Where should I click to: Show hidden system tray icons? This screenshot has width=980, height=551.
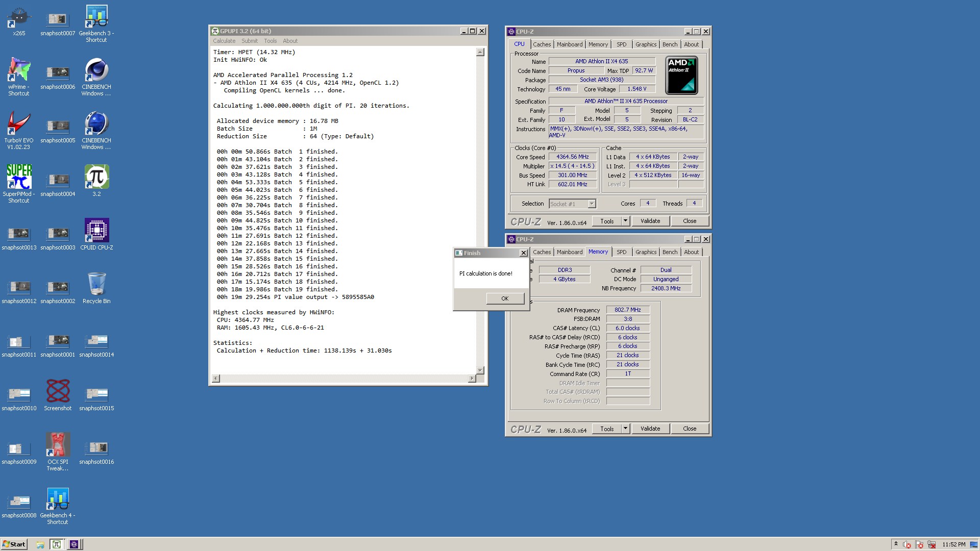pyautogui.click(x=896, y=544)
